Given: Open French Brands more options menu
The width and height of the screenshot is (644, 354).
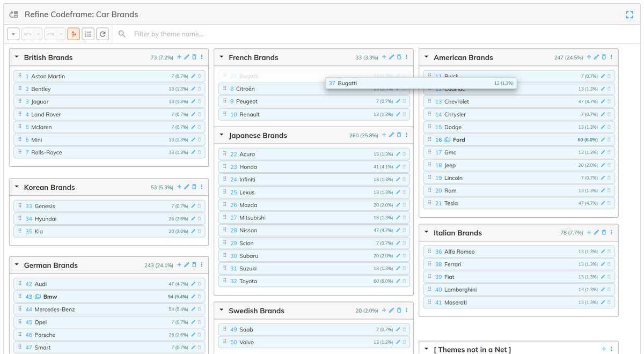Looking at the screenshot, I should pos(406,57).
